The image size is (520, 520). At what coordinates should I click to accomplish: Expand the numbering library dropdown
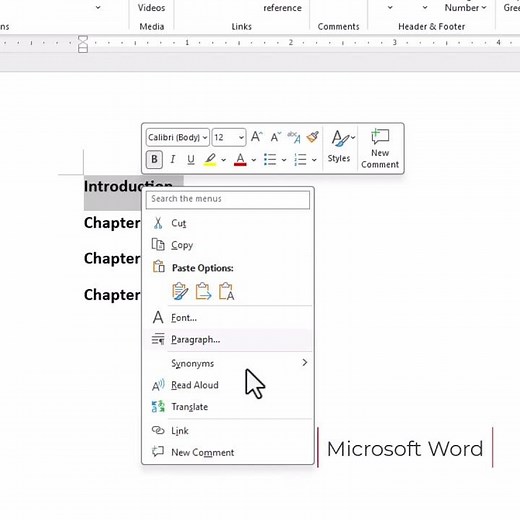click(x=314, y=160)
